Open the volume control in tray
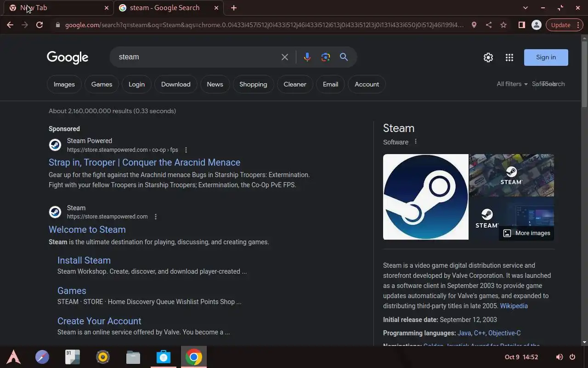The height and width of the screenshot is (368, 588). [x=559, y=357]
